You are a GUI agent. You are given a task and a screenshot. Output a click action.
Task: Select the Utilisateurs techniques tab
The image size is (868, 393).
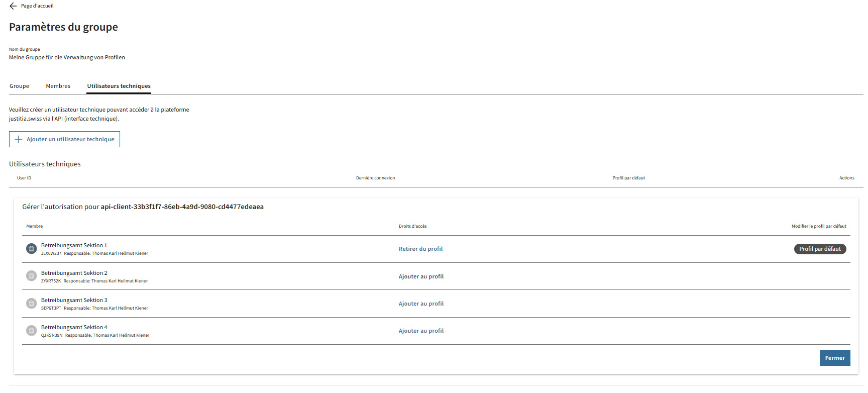[x=119, y=86]
